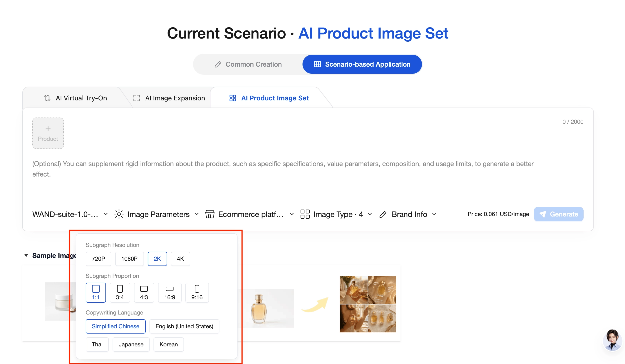Screen dimensions: 625x364
Task: Expand the Image Type · 4 dropdown chevron
Action: click(x=370, y=214)
